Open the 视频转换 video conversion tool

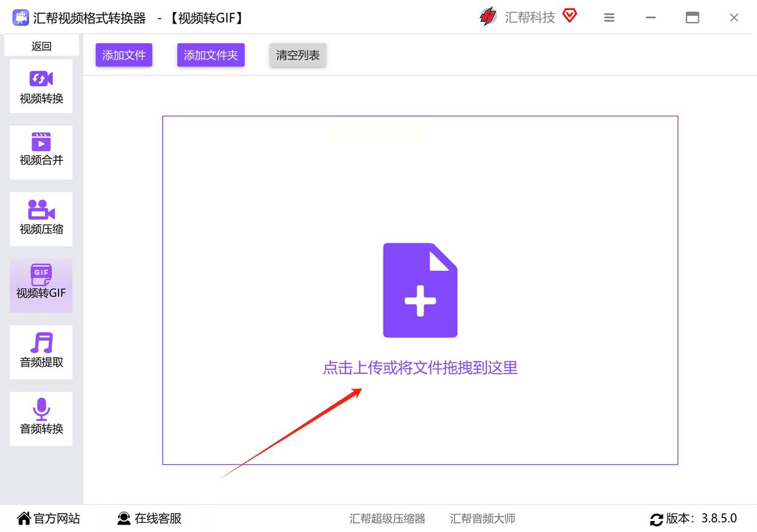[41, 86]
